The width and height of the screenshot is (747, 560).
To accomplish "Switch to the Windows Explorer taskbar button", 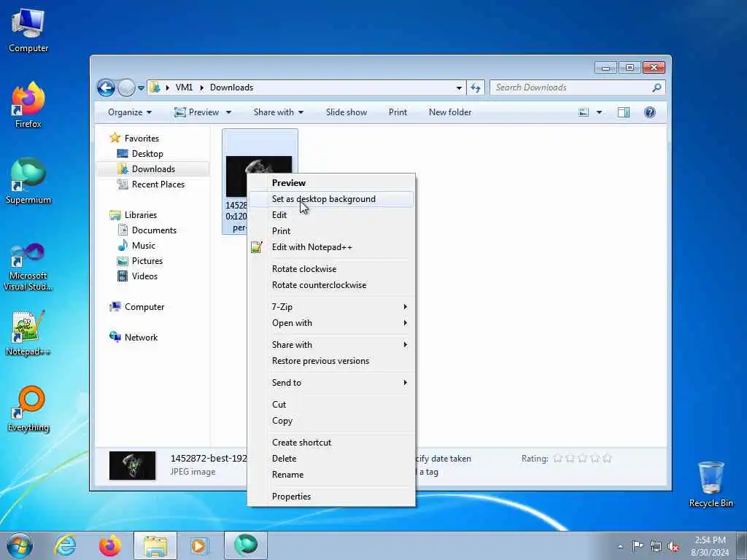I will pyautogui.click(x=155, y=545).
